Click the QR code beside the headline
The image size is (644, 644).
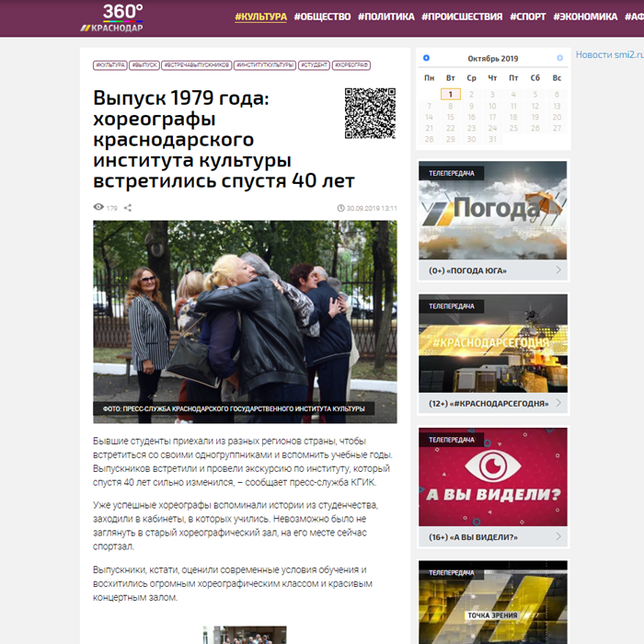click(x=370, y=113)
